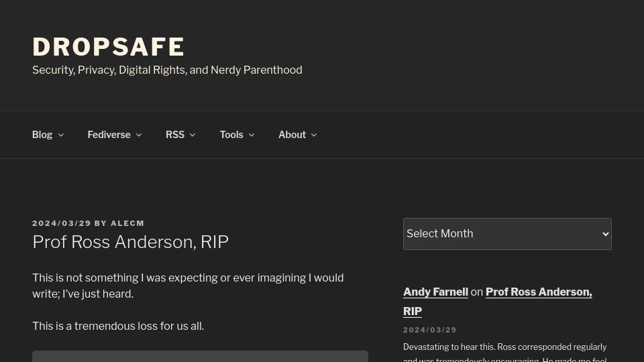Screen dimensions: 644x362
Task: Open the post title Prof Ross Anderson, RIP
Action: 131,242
